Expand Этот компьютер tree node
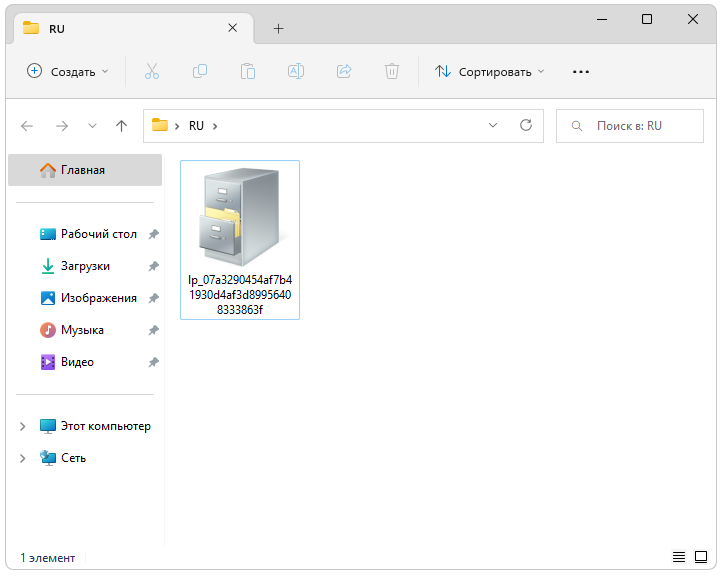 tap(22, 426)
